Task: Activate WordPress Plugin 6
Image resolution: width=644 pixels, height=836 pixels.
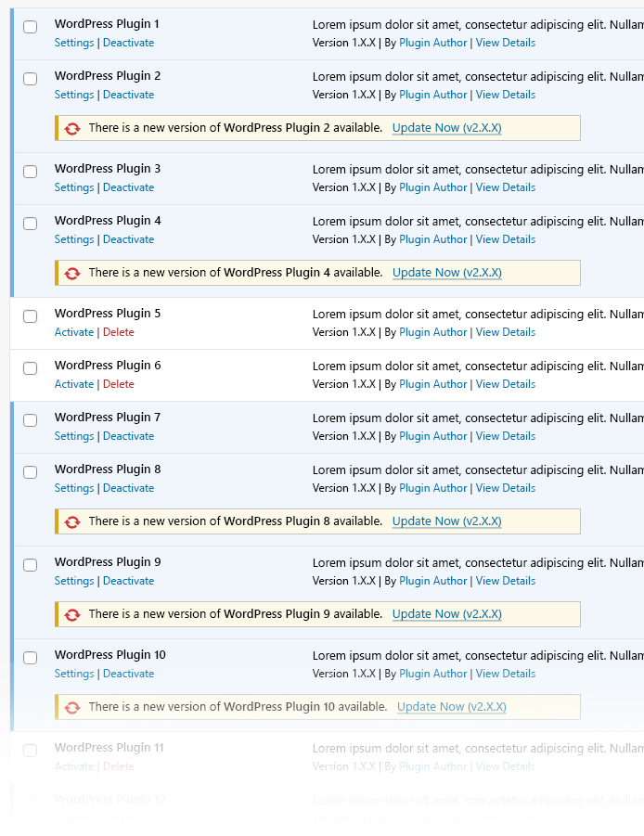Action: pos(74,384)
